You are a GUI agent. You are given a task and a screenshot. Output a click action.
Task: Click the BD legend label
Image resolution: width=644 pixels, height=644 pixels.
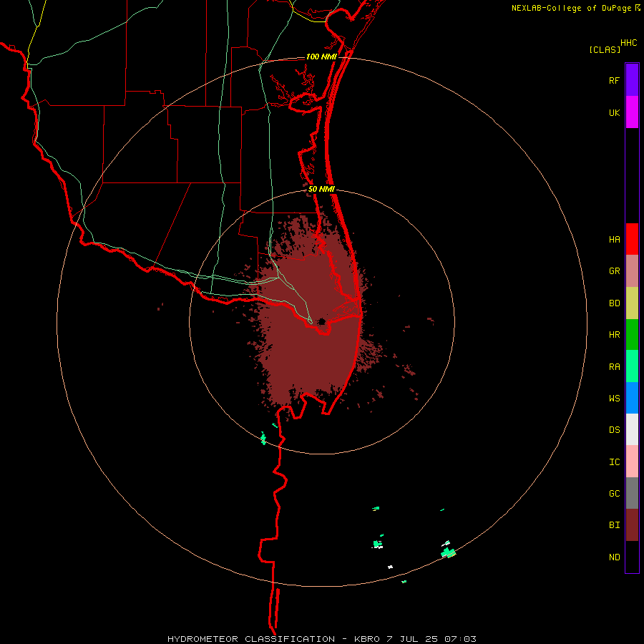pos(615,303)
